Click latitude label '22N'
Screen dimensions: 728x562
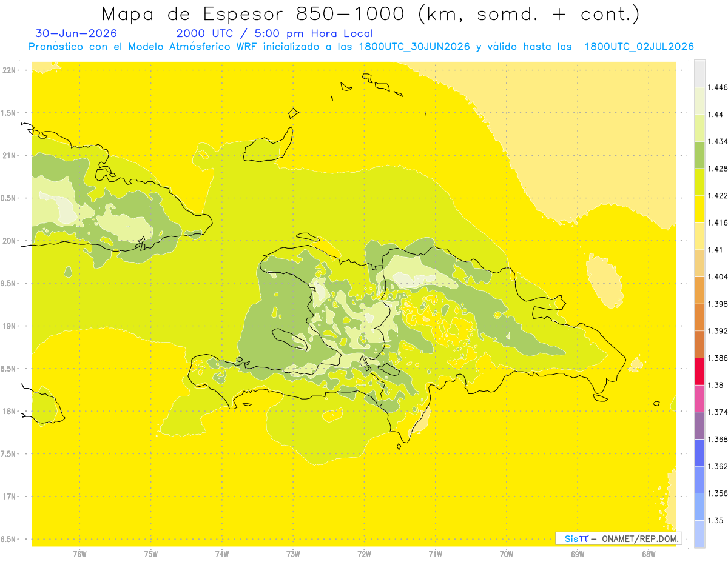10,70
